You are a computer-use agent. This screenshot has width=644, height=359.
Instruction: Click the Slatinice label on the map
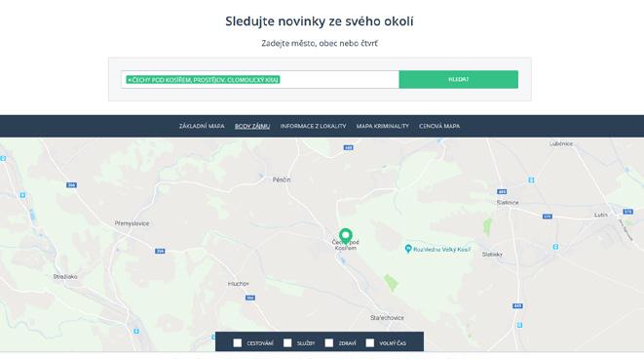(x=508, y=202)
